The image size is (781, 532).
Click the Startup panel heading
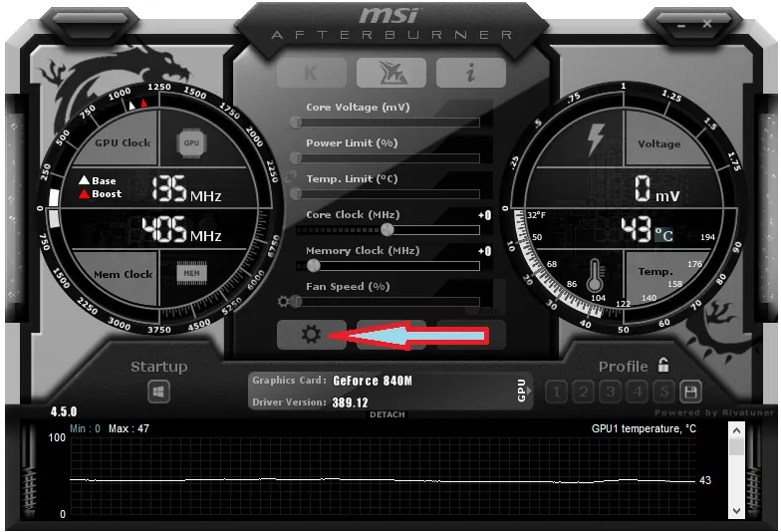[x=159, y=367]
